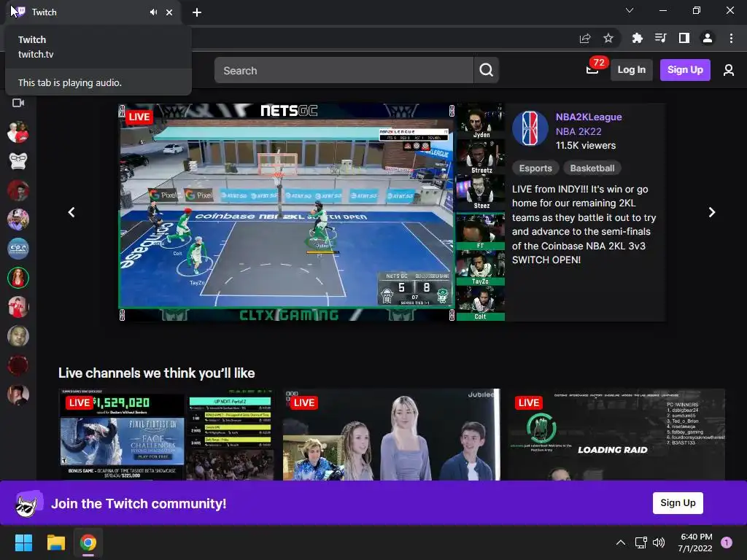Expand the system tray hidden icons chevron

(x=620, y=542)
